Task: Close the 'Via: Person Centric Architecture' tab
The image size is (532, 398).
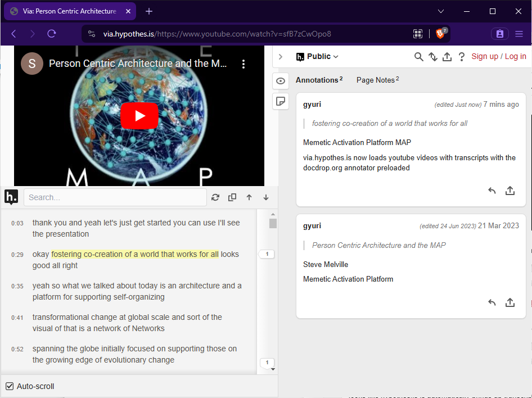Action: coord(128,11)
